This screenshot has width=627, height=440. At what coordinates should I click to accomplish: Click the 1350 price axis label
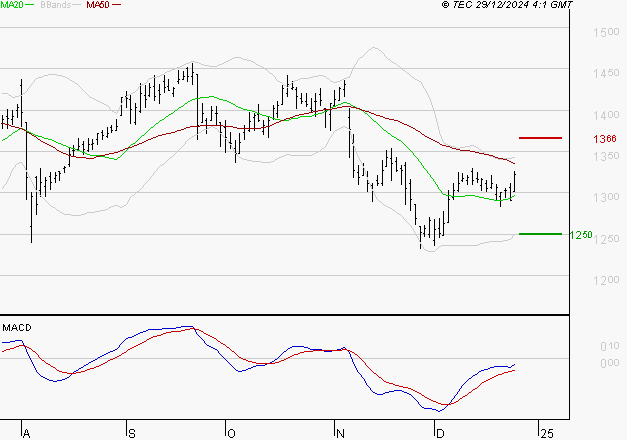coord(606,156)
